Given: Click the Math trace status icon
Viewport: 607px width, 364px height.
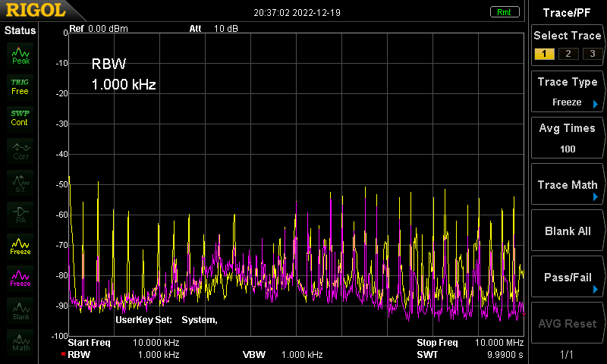Looking at the screenshot, I should click(x=20, y=342).
